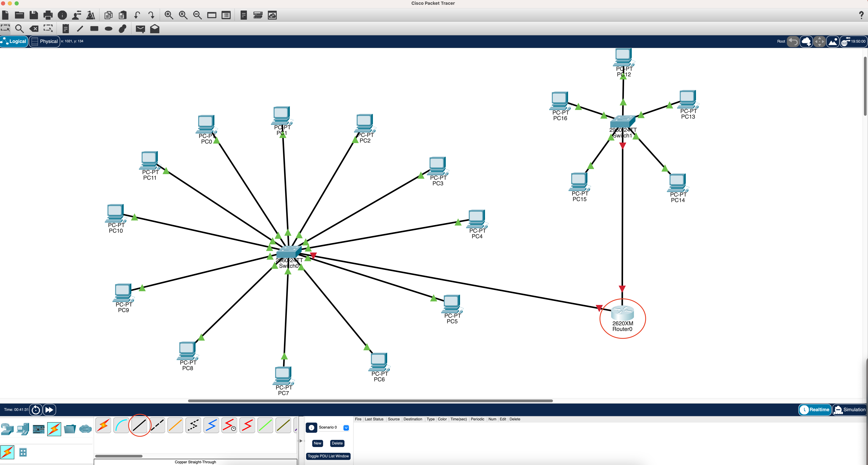Pick the Serial DCE cable with clock
The width and height of the screenshot is (868, 465).
point(229,425)
